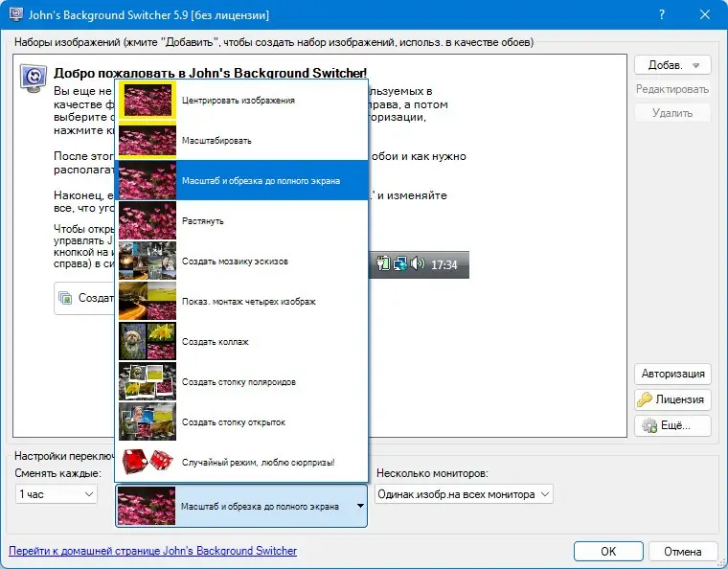
Task: Close the dialog window
Action: pyautogui.click(x=705, y=15)
